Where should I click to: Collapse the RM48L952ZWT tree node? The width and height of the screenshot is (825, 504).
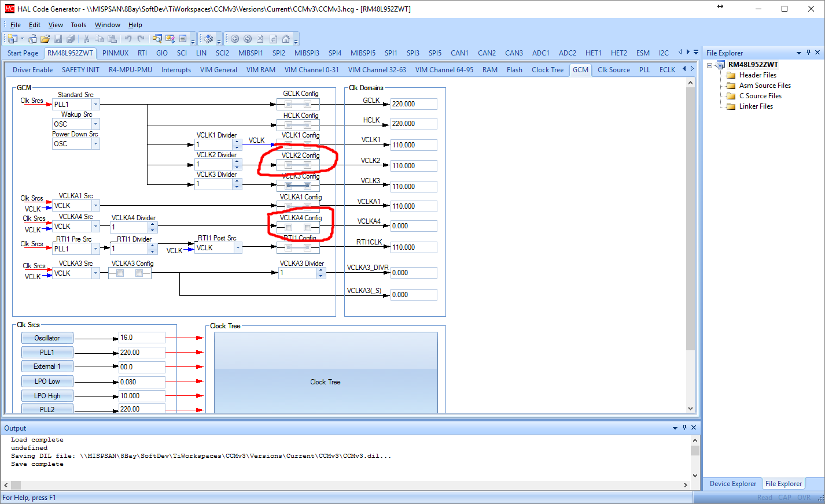[x=710, y=65]
